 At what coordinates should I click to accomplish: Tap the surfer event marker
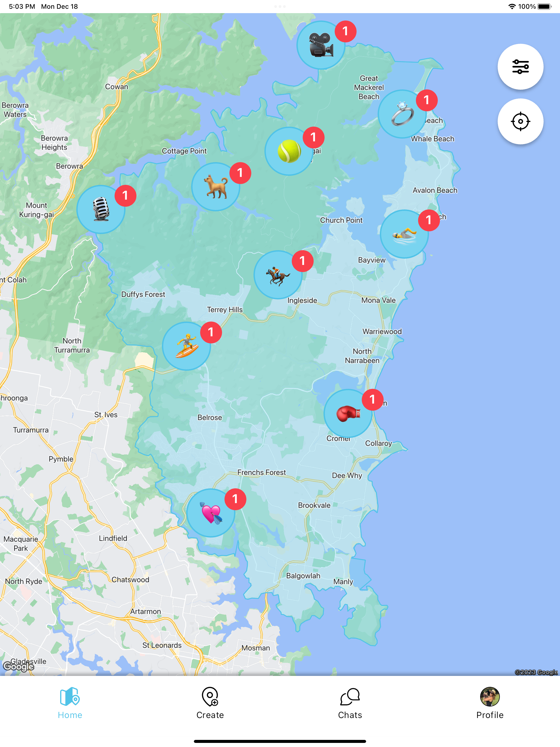tap(186, 346)
